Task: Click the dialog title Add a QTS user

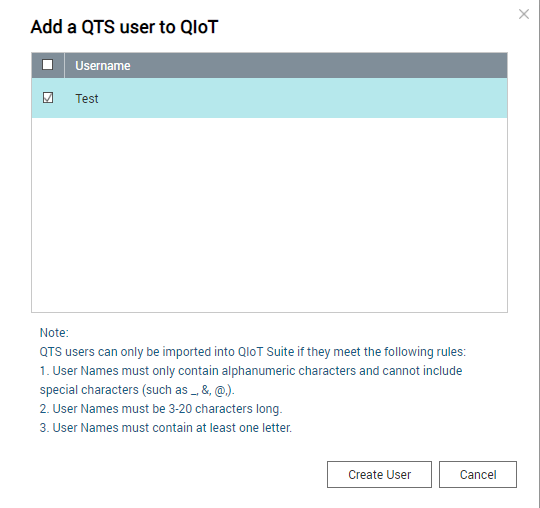Action: (x=124, y=27)
